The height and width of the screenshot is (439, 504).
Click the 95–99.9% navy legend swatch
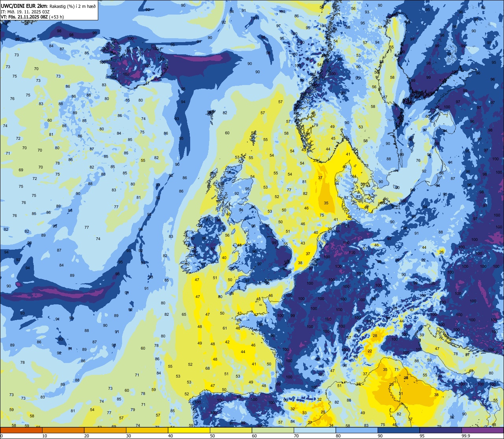point(441,430)
